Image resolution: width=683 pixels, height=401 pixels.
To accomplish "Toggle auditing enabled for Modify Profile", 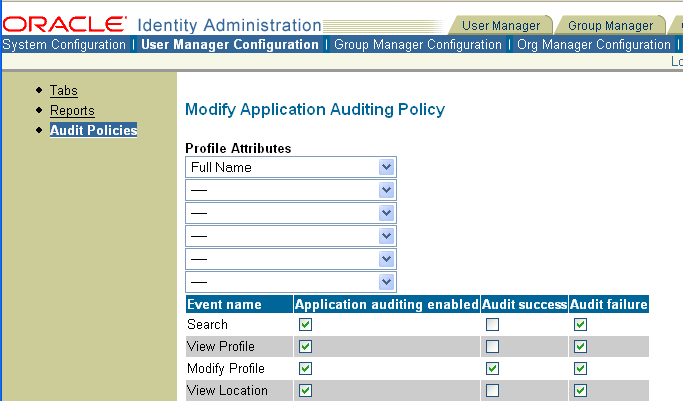I will click(x=305, y=369).
